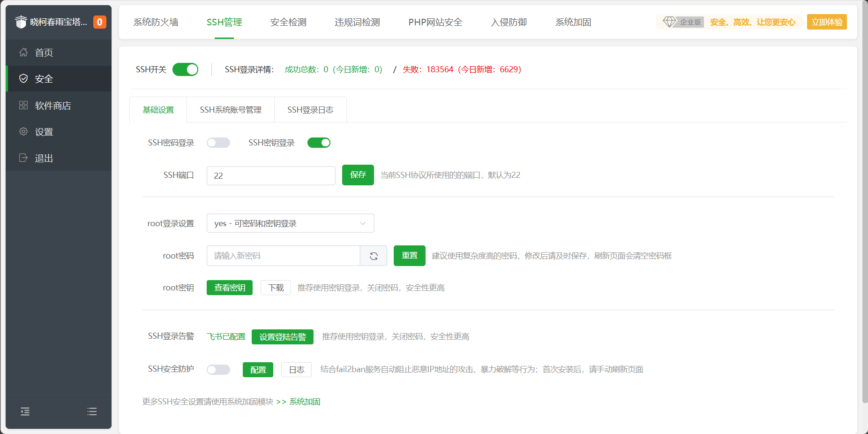Switch to the SSH登录日志 tab
The height and width of the screenshot is (434, 868).
310,109
